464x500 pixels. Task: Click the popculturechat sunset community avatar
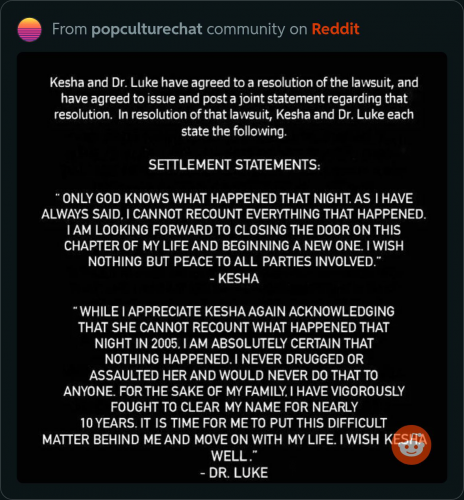pos(29,30)
